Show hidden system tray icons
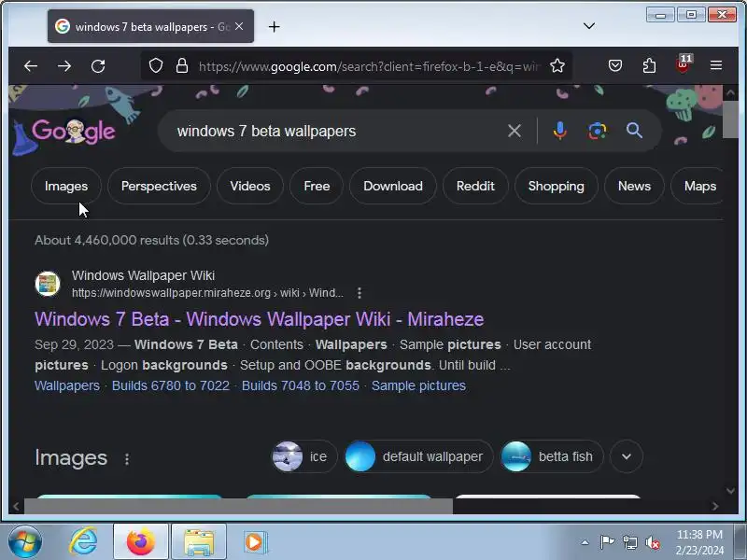 [585, 542]
